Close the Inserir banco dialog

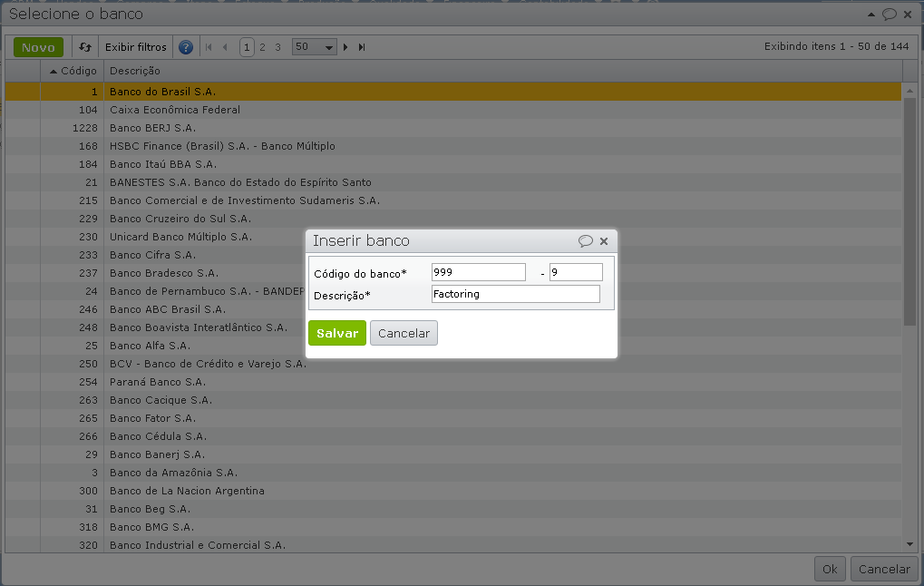point(603,241)
